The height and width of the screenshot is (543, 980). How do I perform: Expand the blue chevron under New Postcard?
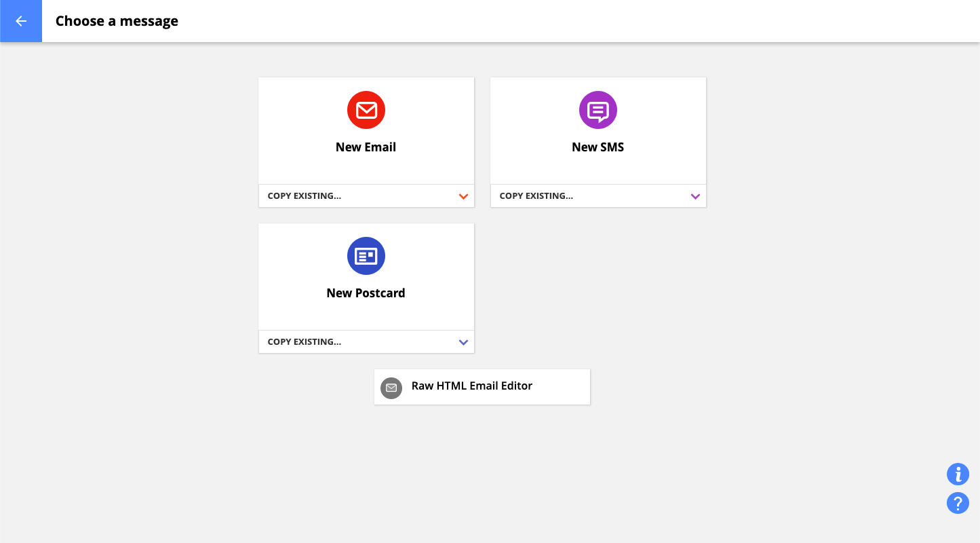(463, 342)
